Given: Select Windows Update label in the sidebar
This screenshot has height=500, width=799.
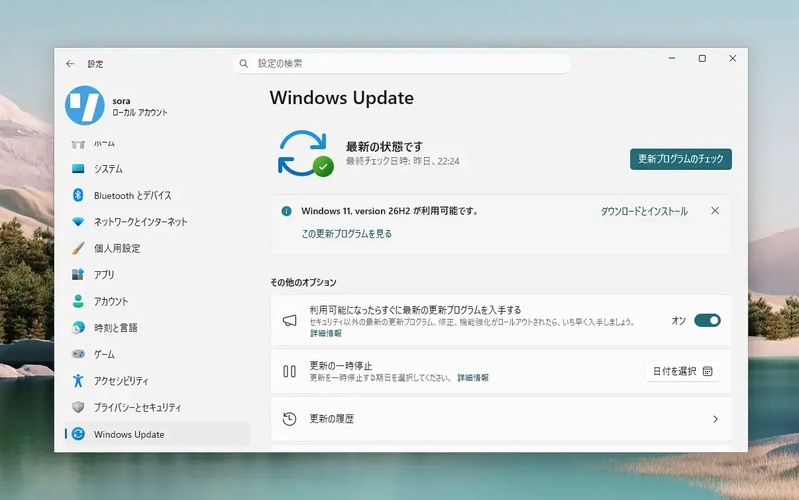Looking at the screenshot, I should (129, 434).
